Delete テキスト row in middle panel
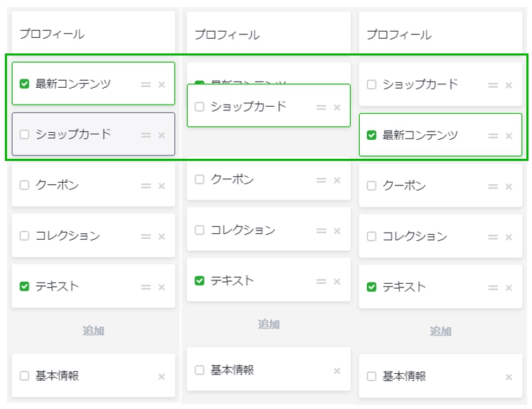Image resolution: width=532 pixels, height=409 pixels. [337, 282]
